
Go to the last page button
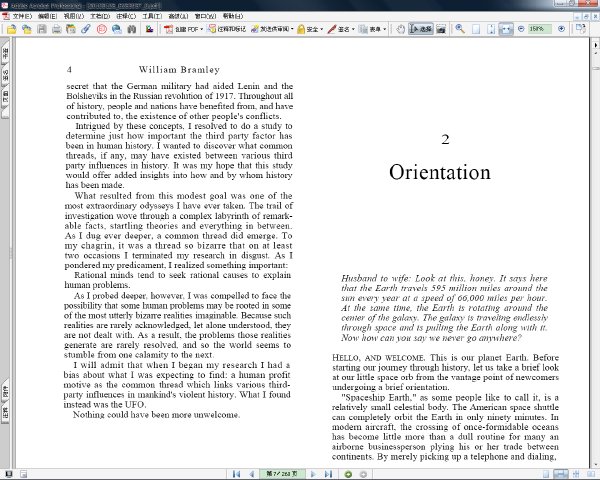328,474
